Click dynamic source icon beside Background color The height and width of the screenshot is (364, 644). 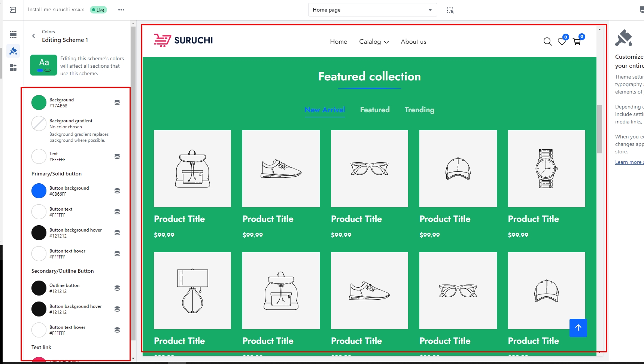click(x=117, y=103)
